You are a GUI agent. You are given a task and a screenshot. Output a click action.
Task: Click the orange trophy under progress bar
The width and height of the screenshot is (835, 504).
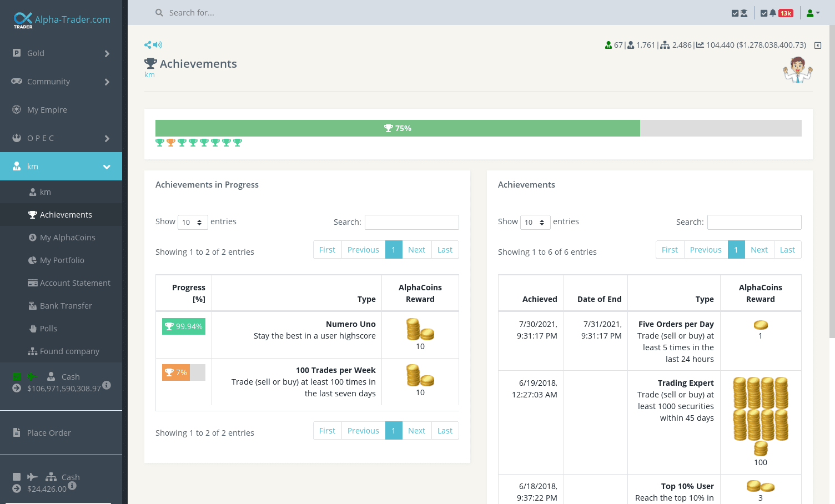[x=171, y=143]
